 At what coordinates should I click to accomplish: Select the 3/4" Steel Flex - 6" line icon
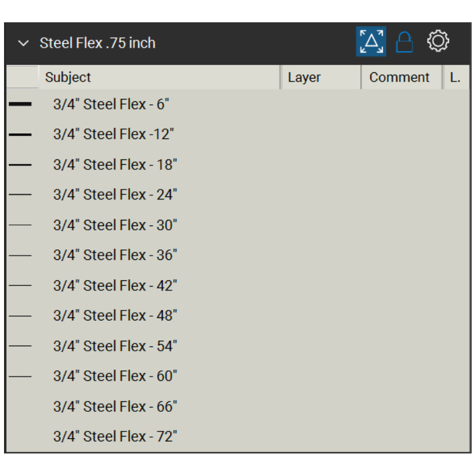pos(20,104)
